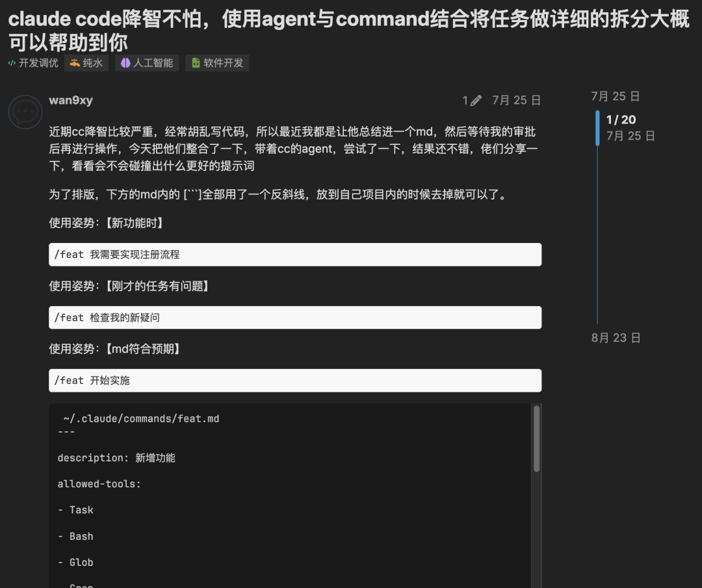Click the username wan9xy
The height and width of the screenshot is (588, 702).
pos(70,100)
